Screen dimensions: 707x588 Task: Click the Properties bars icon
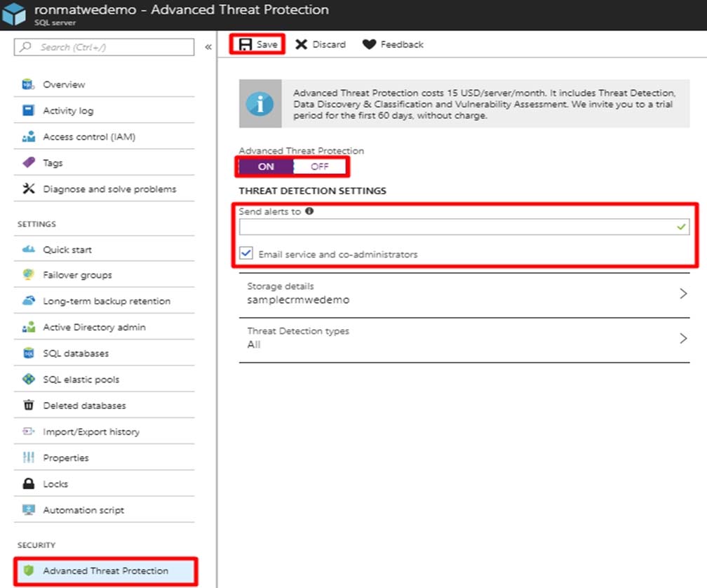pos(28,457)
